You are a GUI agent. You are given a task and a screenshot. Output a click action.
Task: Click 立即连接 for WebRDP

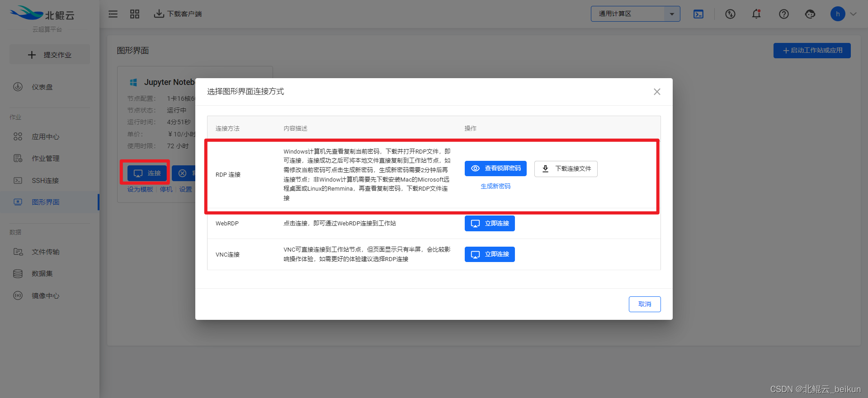[490, 223]
